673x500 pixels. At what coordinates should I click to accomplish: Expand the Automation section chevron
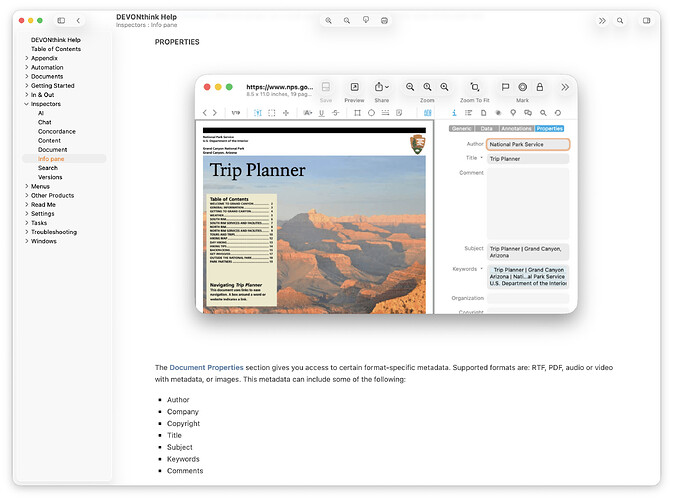27,67
